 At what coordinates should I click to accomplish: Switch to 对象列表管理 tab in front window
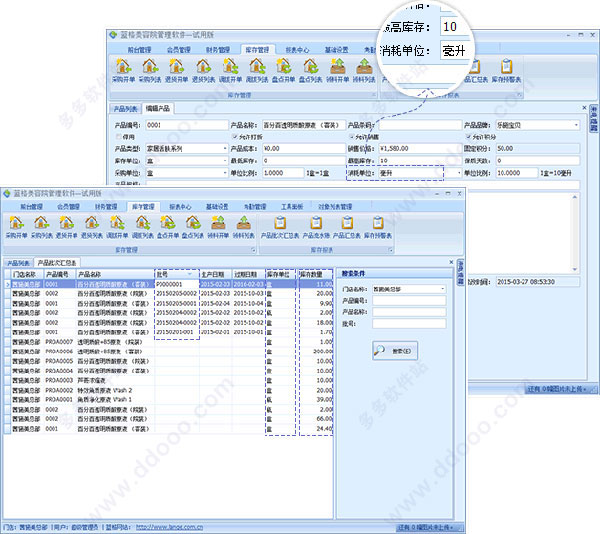[335, 207]
